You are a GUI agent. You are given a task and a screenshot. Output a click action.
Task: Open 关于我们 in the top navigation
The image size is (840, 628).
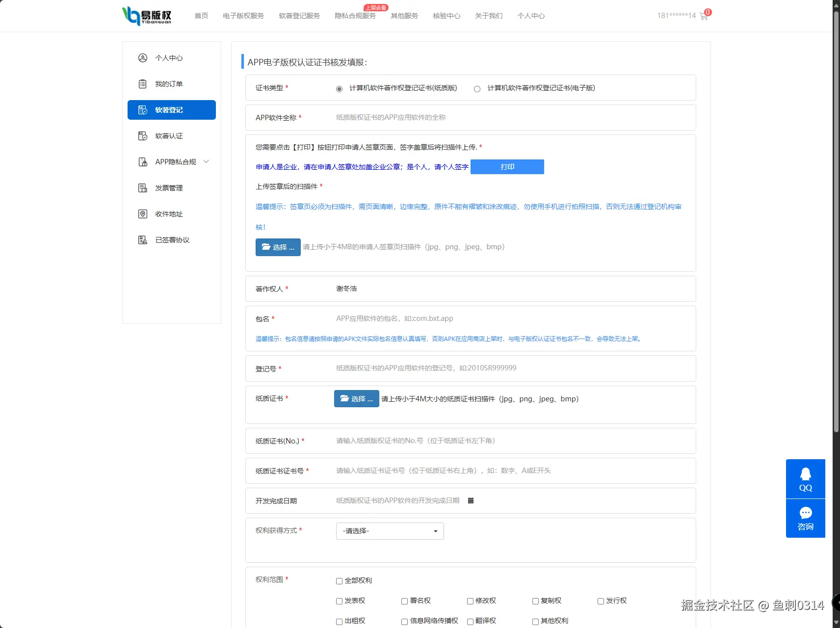click(489, 16)
